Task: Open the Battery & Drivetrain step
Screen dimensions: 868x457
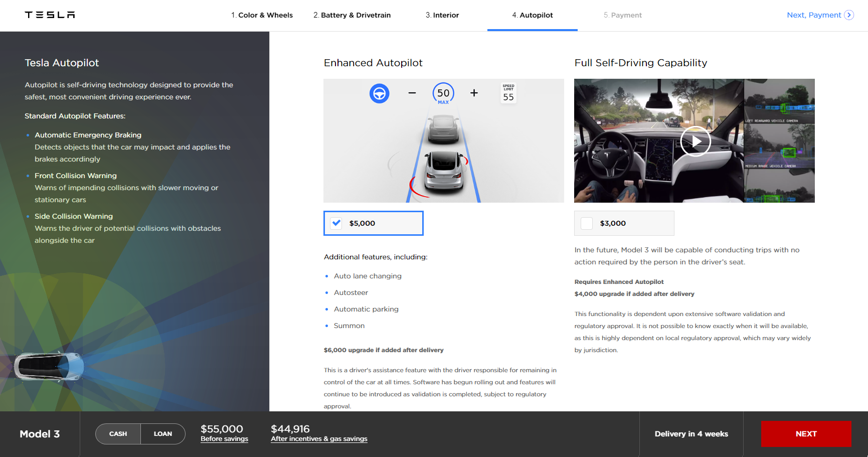Action: 352,15
